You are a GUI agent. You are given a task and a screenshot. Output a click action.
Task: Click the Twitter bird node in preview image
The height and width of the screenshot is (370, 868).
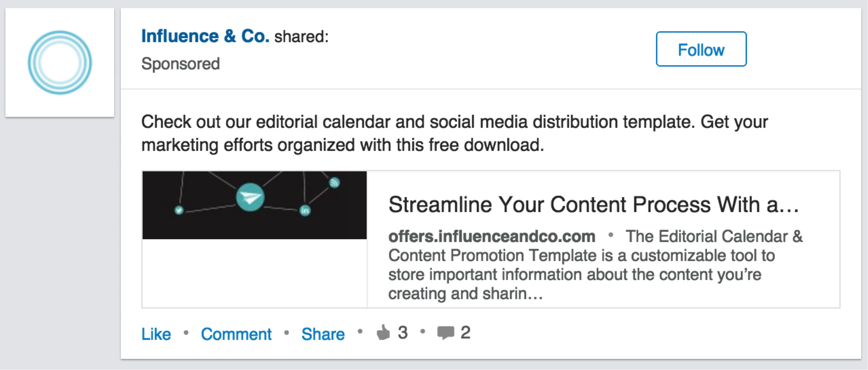click(x=179, y=210)
